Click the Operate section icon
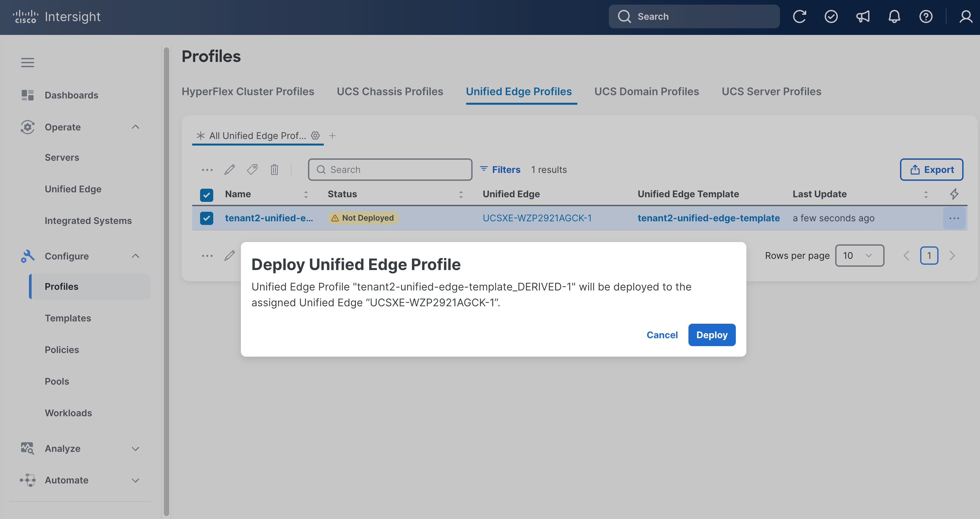980x519 pixels. (27, 127)
